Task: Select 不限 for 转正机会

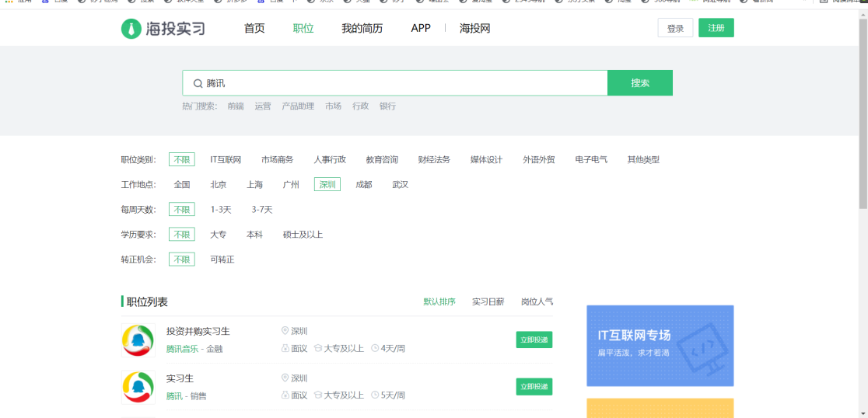Action: click(182, 260)
